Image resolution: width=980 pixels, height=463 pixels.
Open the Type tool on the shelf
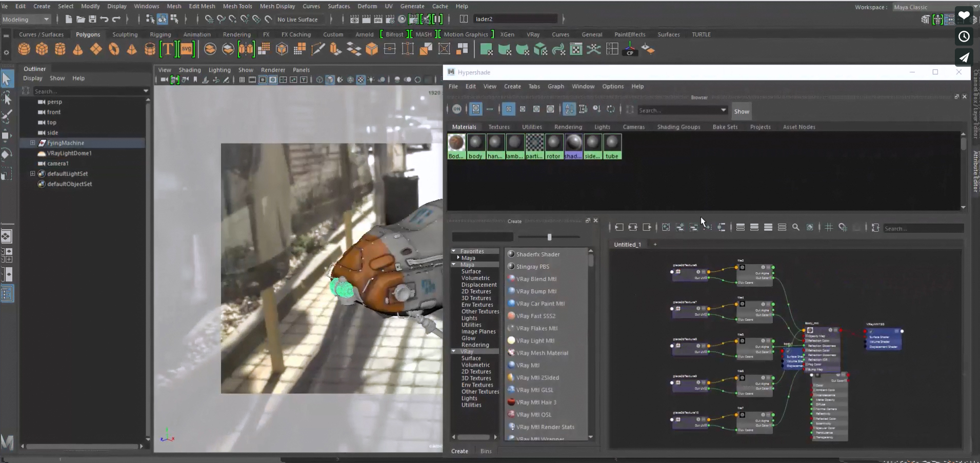click(168, 49)
